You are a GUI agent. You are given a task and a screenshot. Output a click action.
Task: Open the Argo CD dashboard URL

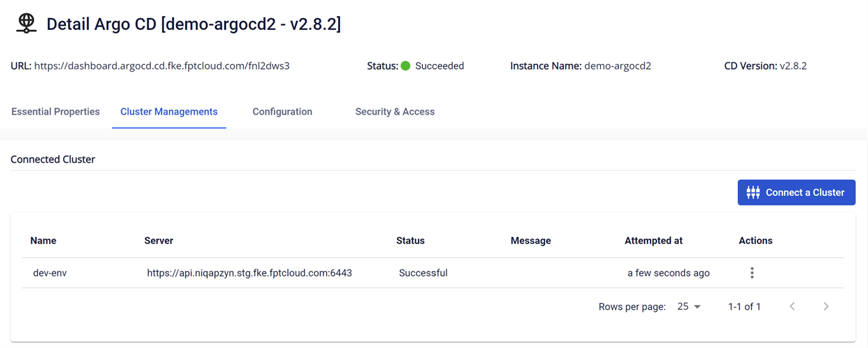161,66
